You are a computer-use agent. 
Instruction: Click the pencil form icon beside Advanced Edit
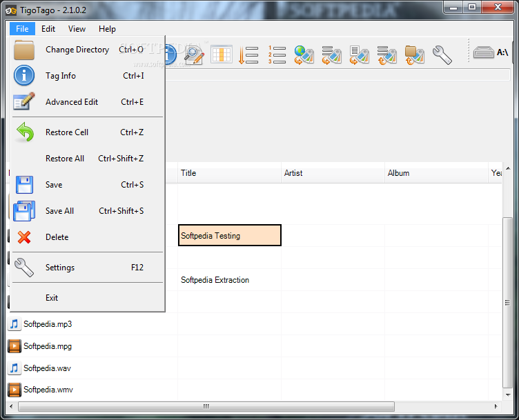24,101
